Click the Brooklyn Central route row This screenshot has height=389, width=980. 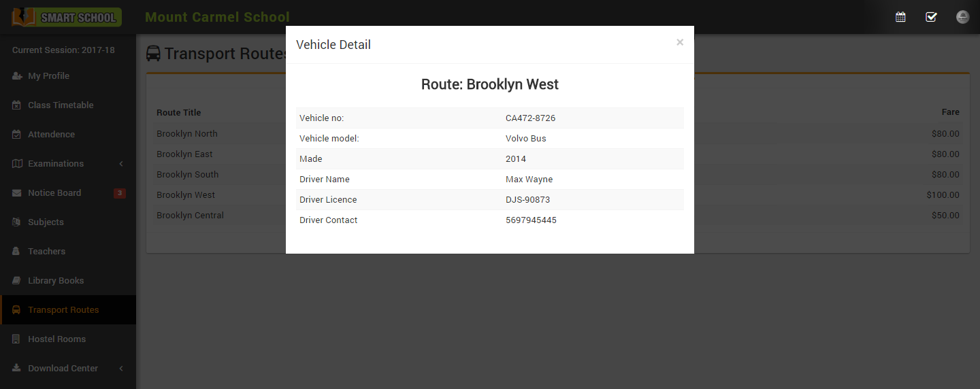click(x=190, y=216)
